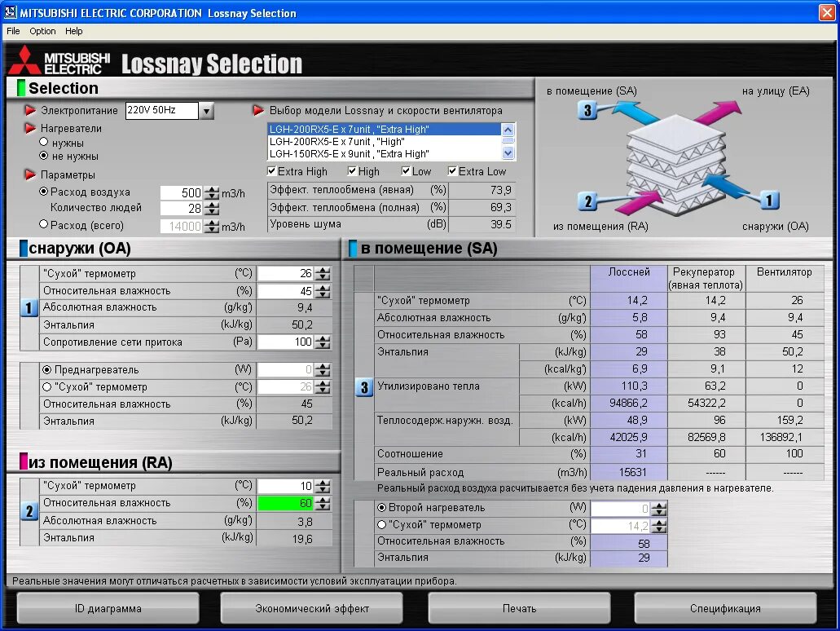Select 'Преднагреватель' radio button
840x631 pixels.
(x=47, y=370)
